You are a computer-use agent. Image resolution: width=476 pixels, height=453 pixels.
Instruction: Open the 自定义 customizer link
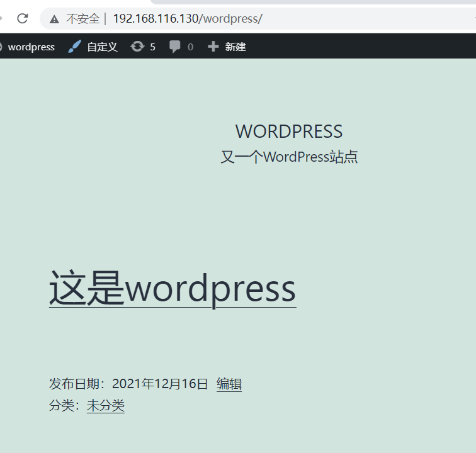(102, 47)
